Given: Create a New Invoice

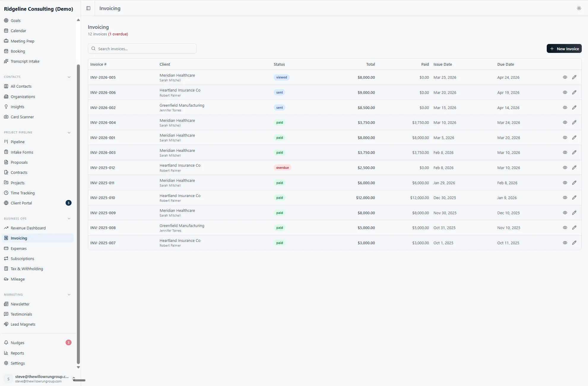Looking at the screenshot, I should pos(564,48).
